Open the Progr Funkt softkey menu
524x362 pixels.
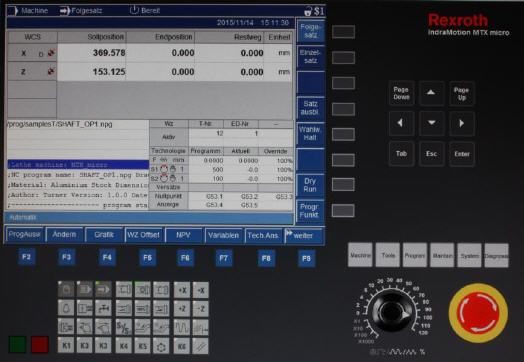[310, 211]
